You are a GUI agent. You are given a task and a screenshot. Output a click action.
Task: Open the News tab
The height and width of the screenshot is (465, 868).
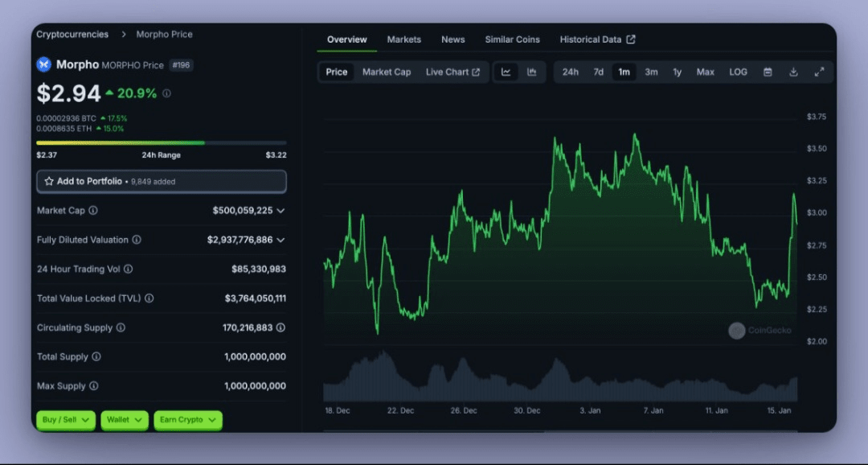click(x=452, y=39)
